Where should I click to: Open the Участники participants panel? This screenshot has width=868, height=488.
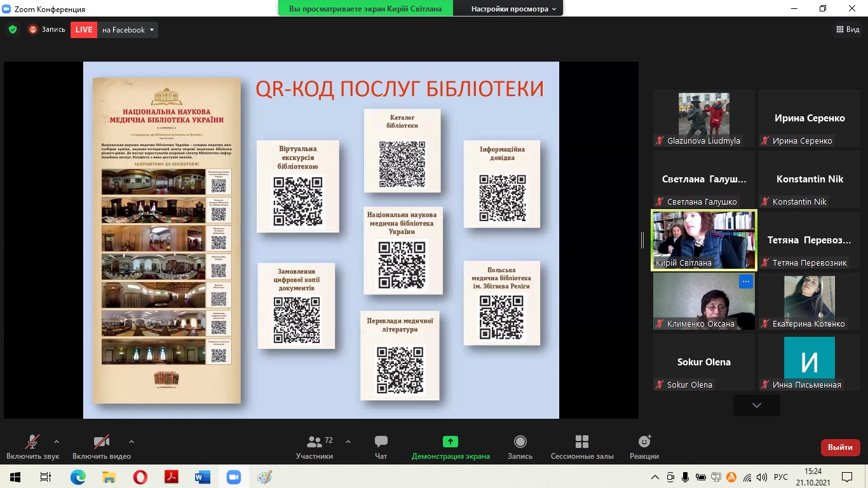[315, 447]
